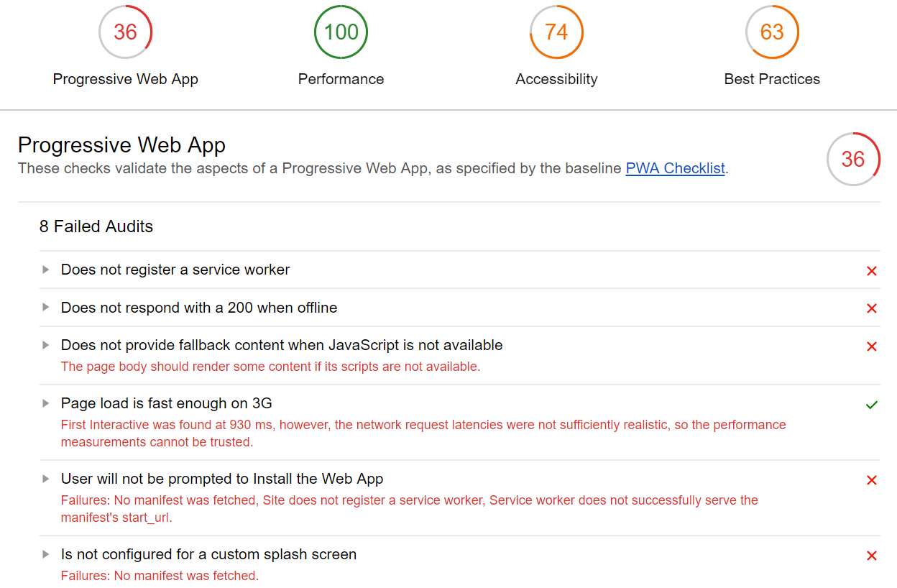This screenshot has width=897, height=588.
Task: Click the red X for Install the Web App audit
Action: (871, 480)
